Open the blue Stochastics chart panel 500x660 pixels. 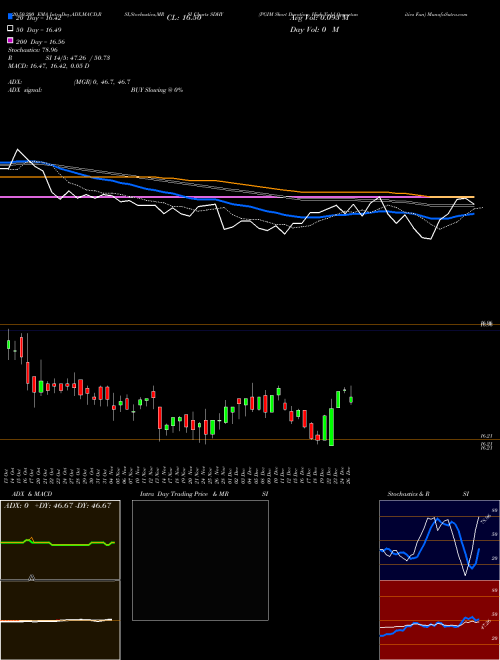click(x=439, y=540)
